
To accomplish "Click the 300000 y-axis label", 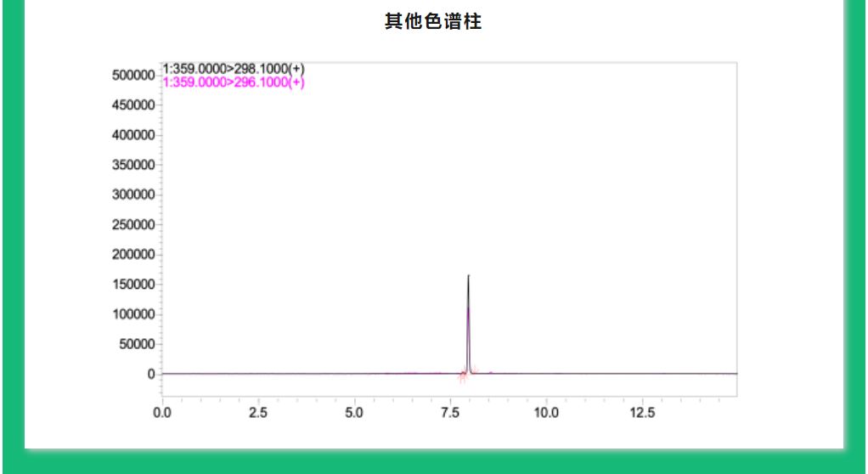I will 133,195.
